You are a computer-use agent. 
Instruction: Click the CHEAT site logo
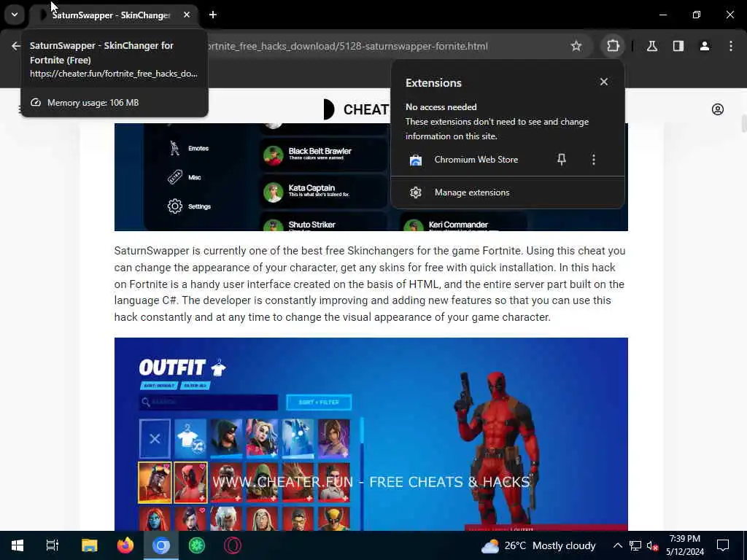click(x=355, y=109)
